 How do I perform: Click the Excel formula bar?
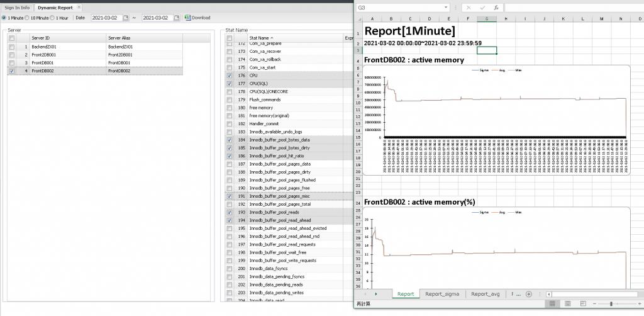pos(574,8)
